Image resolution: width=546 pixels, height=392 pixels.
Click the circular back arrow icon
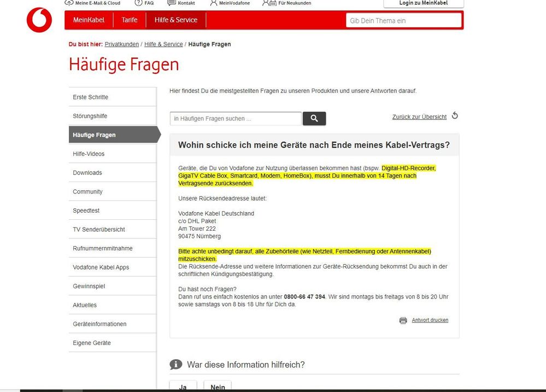455,116
